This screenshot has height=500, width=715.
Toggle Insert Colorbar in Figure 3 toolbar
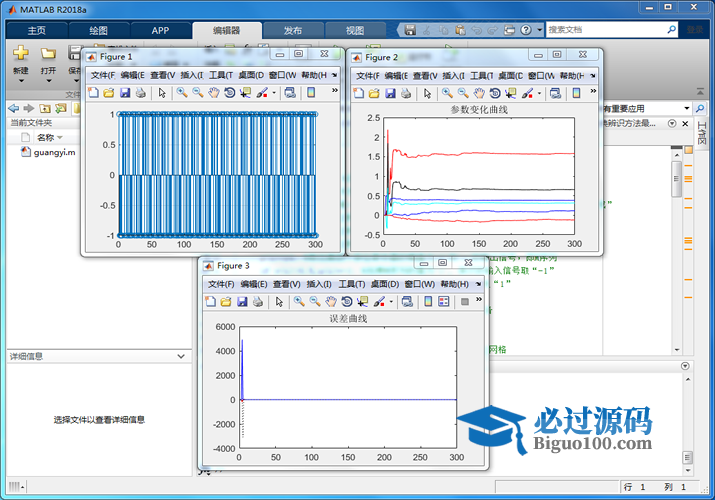[x=428, y=301]
